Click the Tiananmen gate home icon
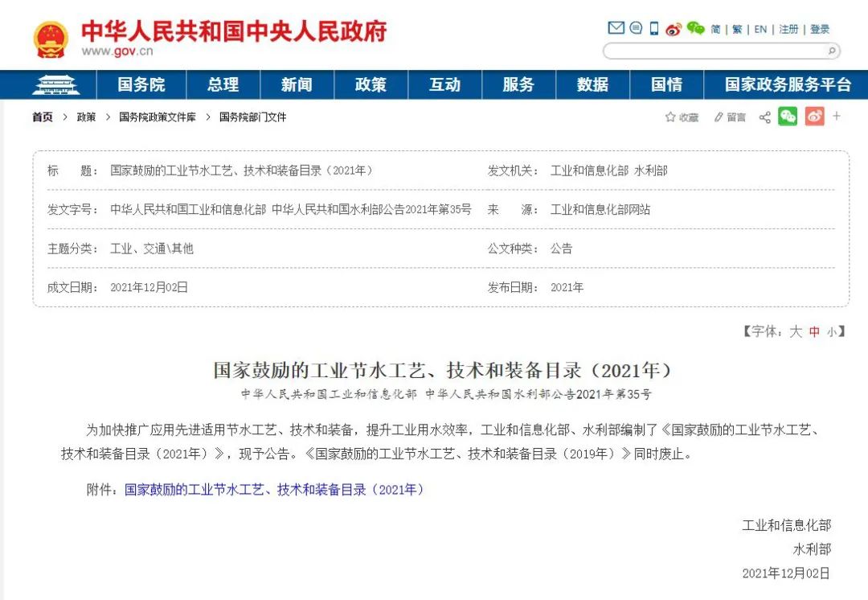 point(55,84)
